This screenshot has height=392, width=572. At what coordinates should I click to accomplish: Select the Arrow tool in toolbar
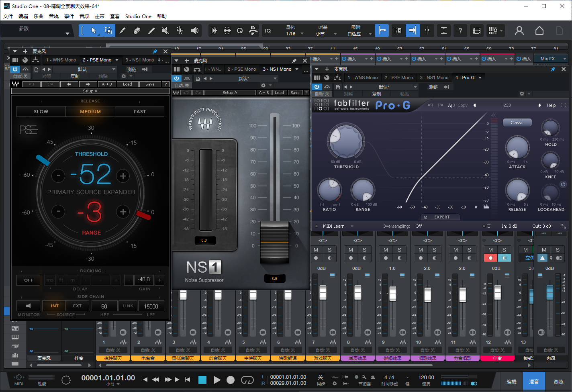tap(94, 31)
